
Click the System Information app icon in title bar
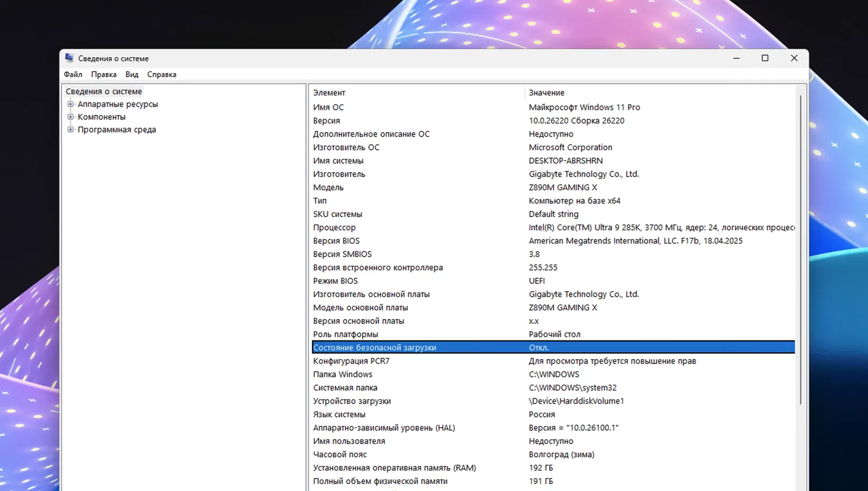pos(69,58)
